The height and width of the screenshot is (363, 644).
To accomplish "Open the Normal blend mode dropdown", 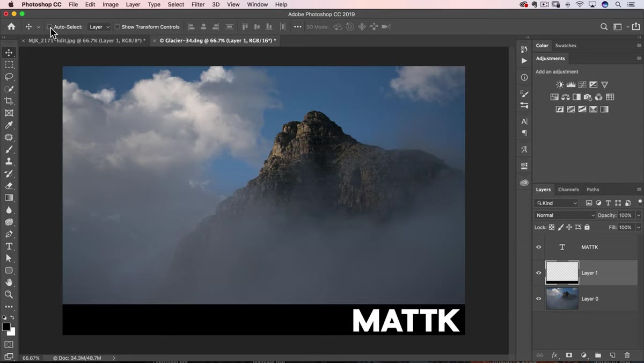I will tap(566, 215).
